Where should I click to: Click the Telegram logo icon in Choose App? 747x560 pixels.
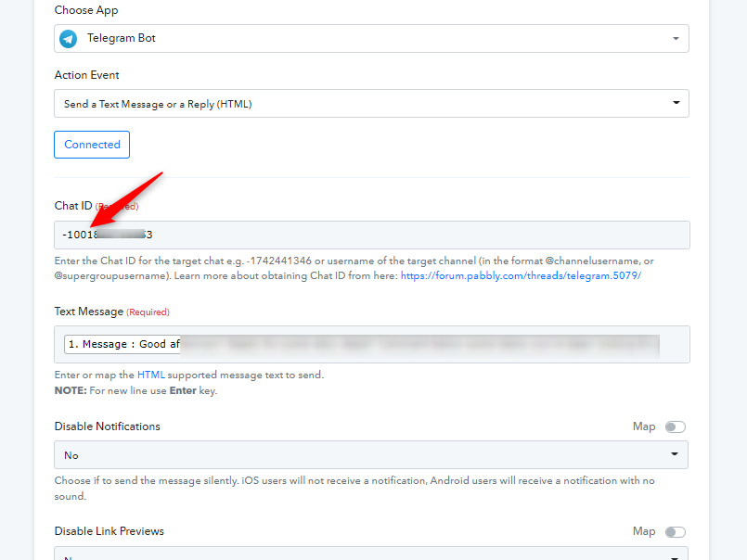pos(69,39)
